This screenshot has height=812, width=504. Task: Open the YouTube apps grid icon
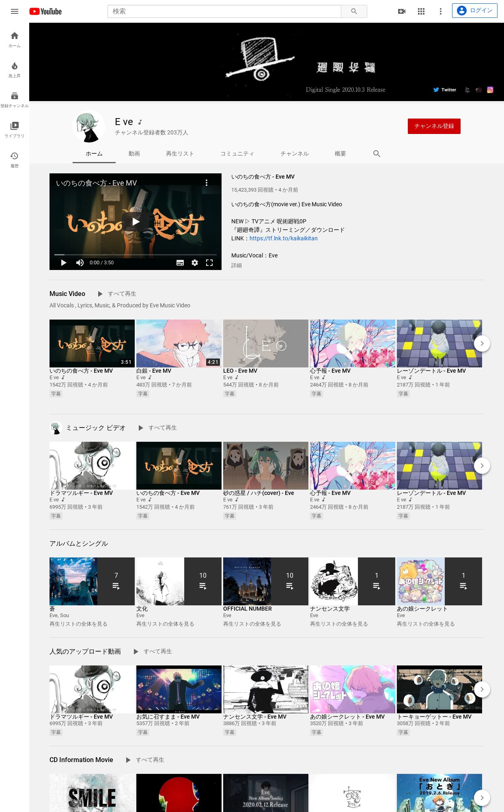pos(421,11)
